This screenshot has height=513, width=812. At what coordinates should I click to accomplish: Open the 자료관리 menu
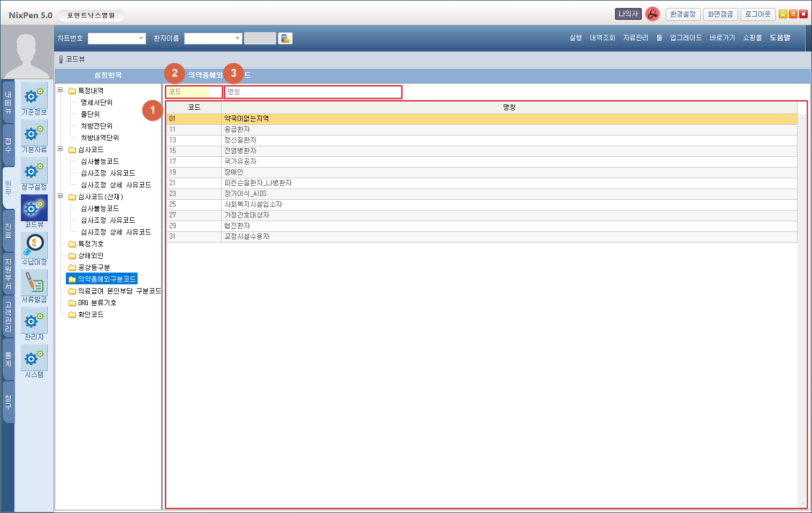[635, 38]
